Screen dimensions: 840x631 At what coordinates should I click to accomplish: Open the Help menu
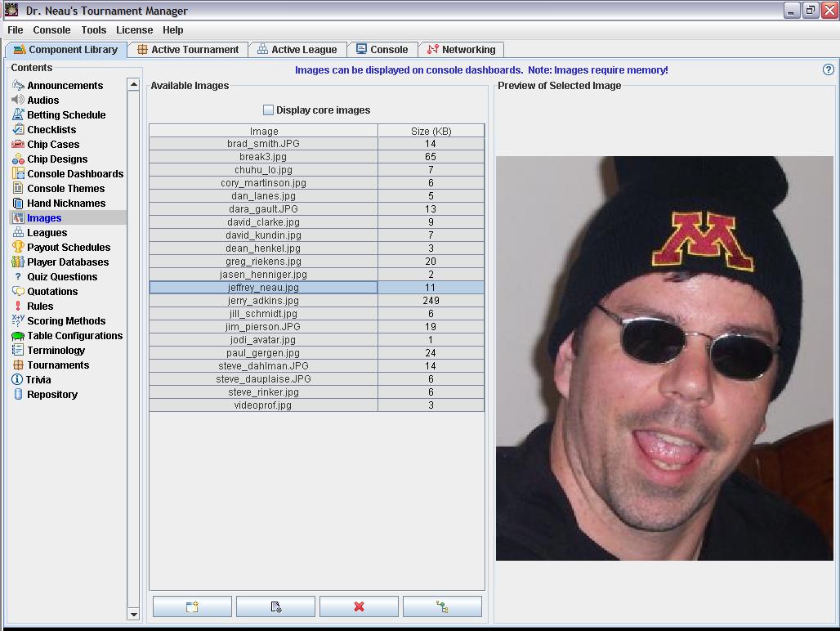tap(173, 30)
